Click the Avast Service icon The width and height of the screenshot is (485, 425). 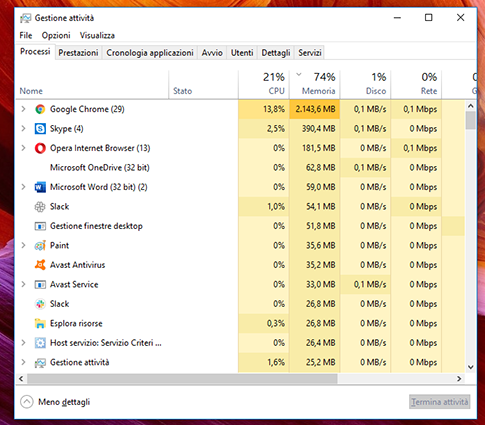click(40, 285)
